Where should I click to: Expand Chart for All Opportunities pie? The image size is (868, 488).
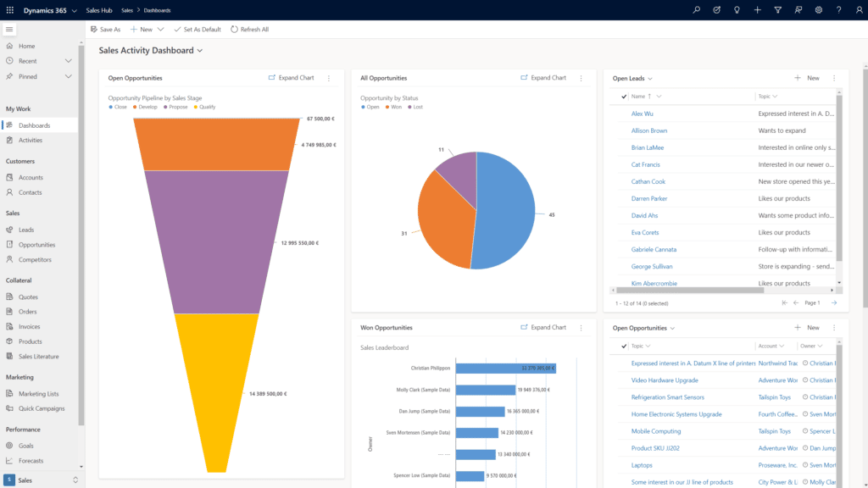tap(543, 78)
